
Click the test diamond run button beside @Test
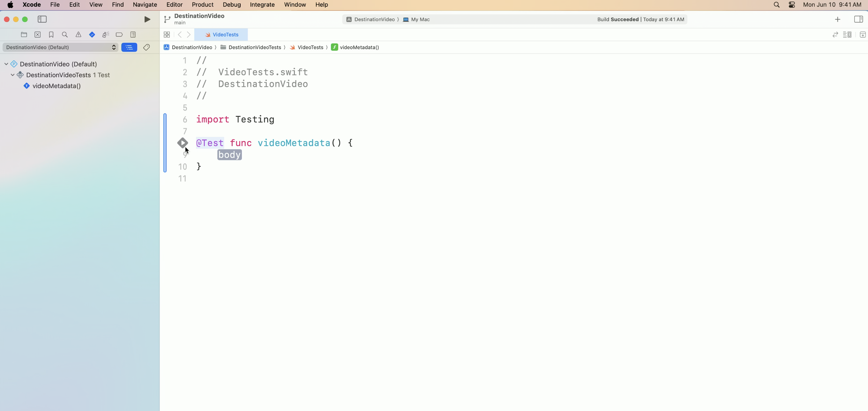tap(182, 143)
